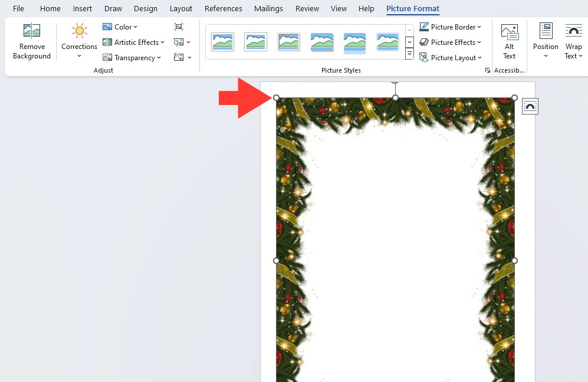This screenshot has width=588, height=382.
Task: Open the Color dropdown
Action: pyautogui.click(x=120, y=27)
